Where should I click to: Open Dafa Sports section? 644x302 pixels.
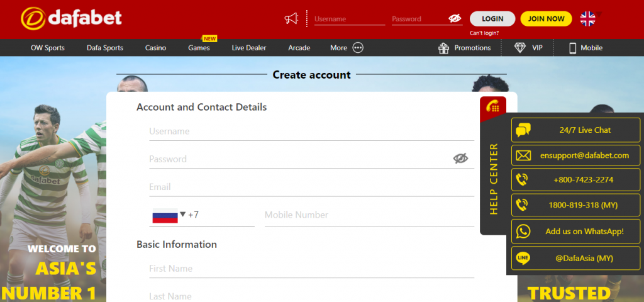(x=105, y=48)
